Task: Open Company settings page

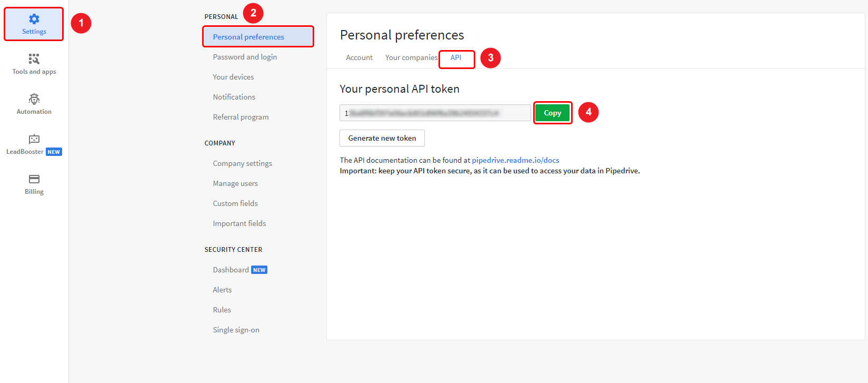Action: (x=243, y=163)
